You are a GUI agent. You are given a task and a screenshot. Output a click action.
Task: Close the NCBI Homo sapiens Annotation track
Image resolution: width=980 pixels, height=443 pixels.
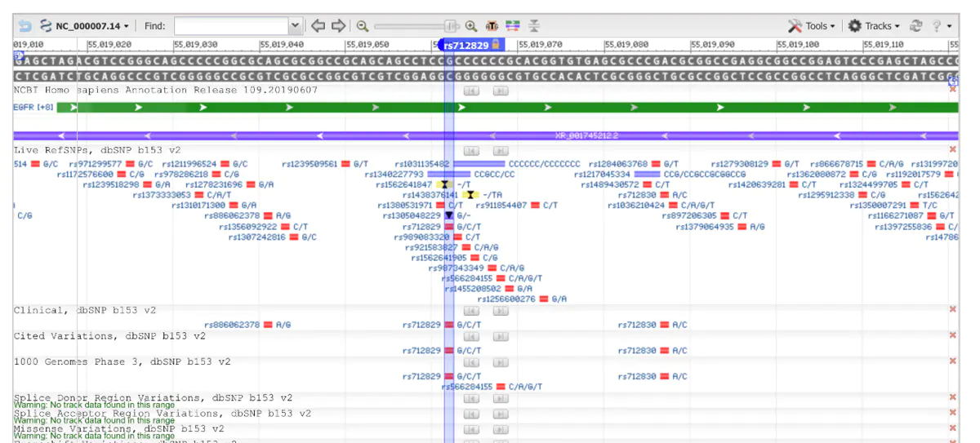click(952, 89)
